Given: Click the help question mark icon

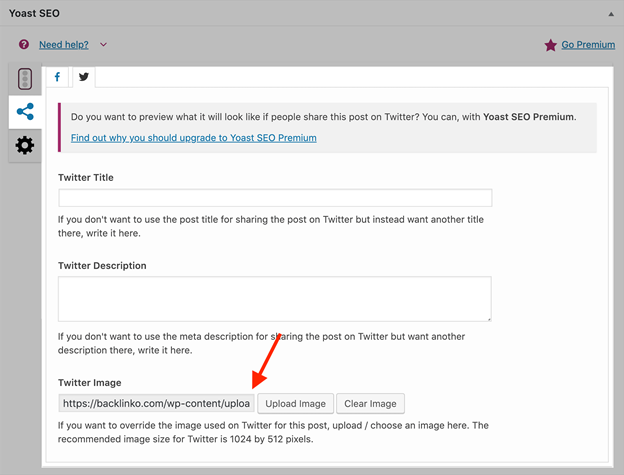Looking at the screenshot, I should [x=24, y=45].
